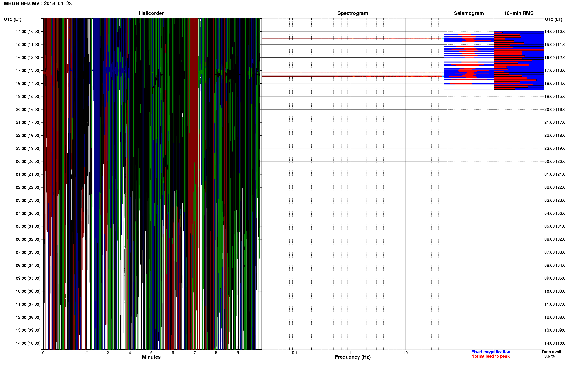Click the 10-min RMS panel heading

pos(519,13)
